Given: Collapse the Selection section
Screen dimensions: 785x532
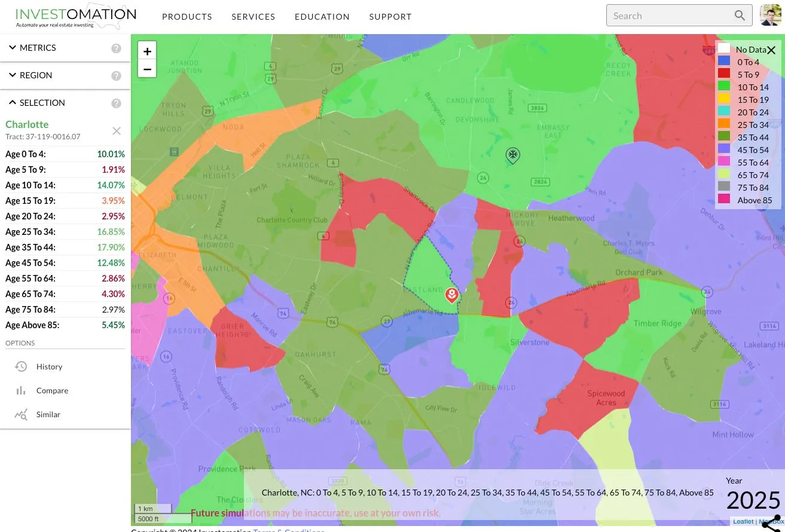Looking at the screenshot, I should [x=36, y=103].
